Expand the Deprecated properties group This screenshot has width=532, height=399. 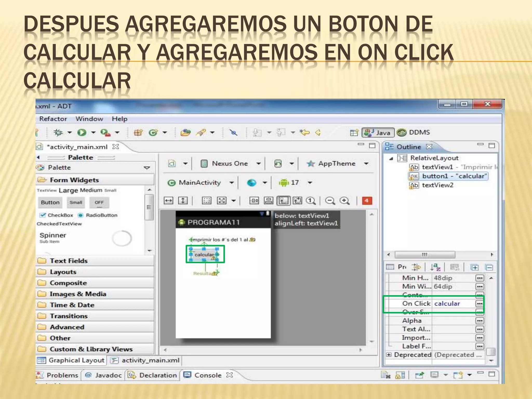point(389,355)
